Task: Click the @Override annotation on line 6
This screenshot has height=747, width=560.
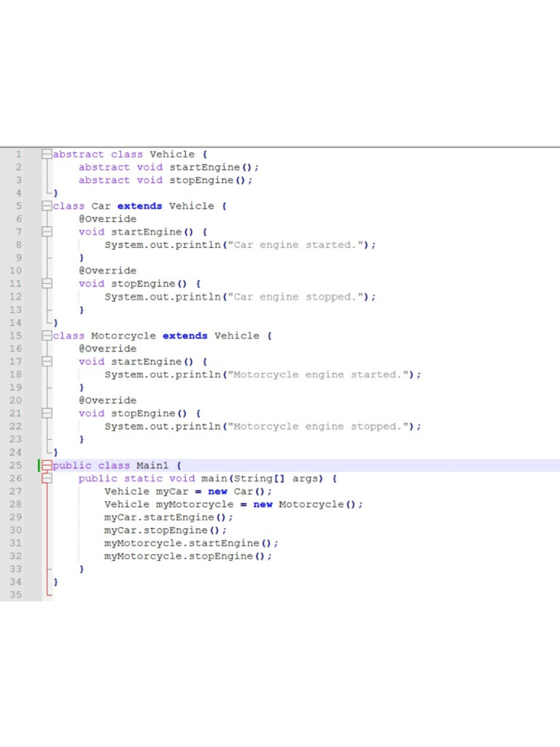Action: (108, 219)
